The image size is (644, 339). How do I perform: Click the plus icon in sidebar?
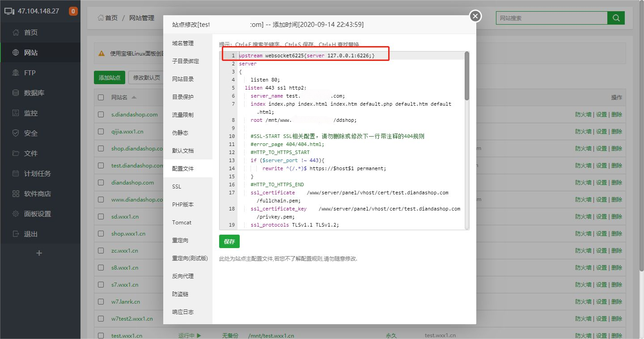point(39,253)
